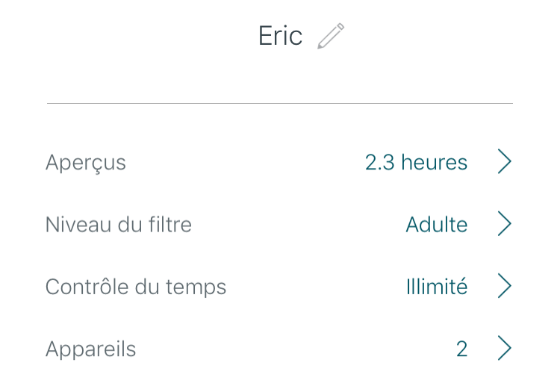Click the number 2.3 in the insights row
Image resolution: width=560 pixels, height=392 pixels.
pos(380,162)
